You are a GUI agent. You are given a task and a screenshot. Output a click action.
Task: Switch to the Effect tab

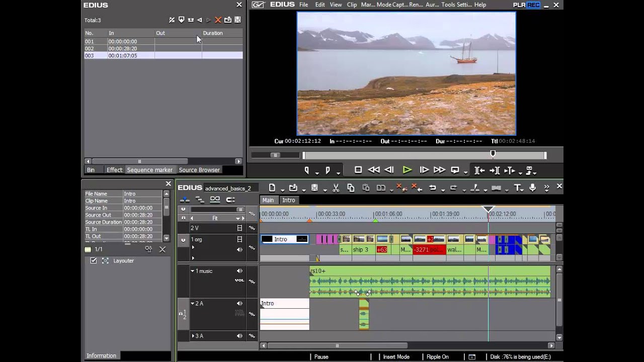coord(114,170)
